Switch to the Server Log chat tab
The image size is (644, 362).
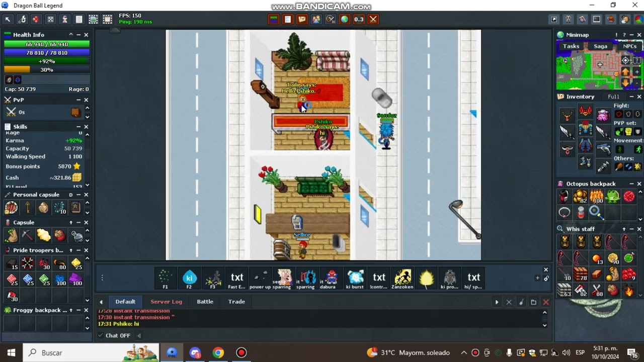166,302
